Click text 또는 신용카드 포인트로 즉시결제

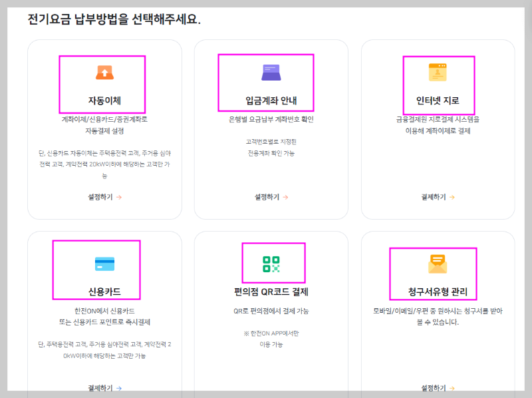click(104, 322)
